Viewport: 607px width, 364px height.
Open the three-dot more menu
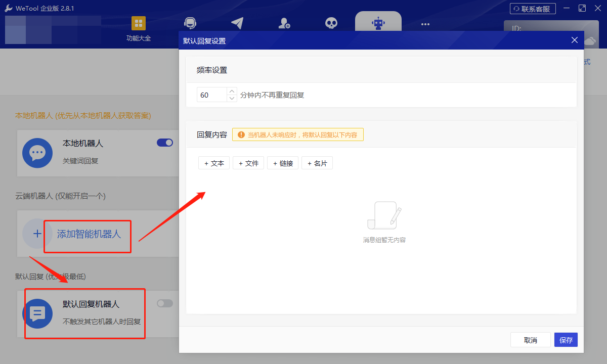(x=425, y=24)
